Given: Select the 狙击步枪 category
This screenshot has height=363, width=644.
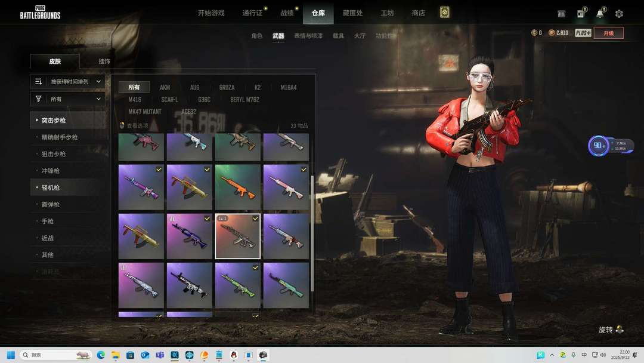Looking at the screenshot, I should pyautogui.click(x=54, y=154).
